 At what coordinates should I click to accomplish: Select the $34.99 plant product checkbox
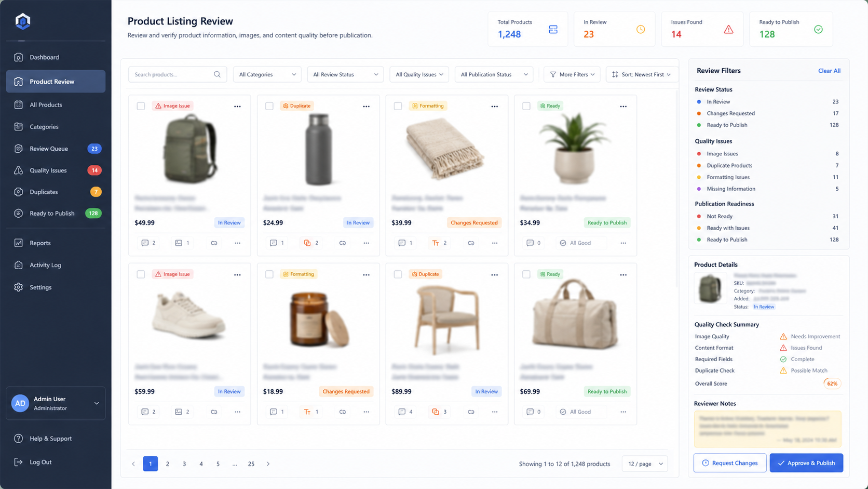coord(526,106)
